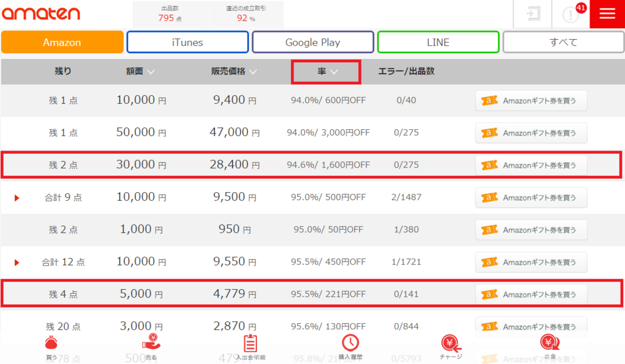Click the 残 4 点 remaining text
Screen dimensions: 625x364
pos(63,294)
